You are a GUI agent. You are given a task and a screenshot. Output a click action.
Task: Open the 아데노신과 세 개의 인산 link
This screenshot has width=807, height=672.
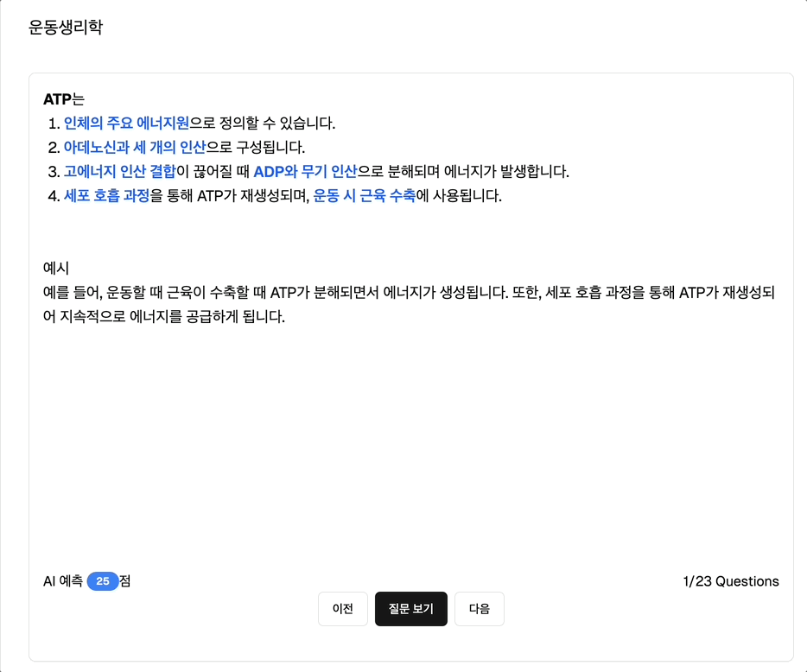pyautogui.click(x=135, y=147)
